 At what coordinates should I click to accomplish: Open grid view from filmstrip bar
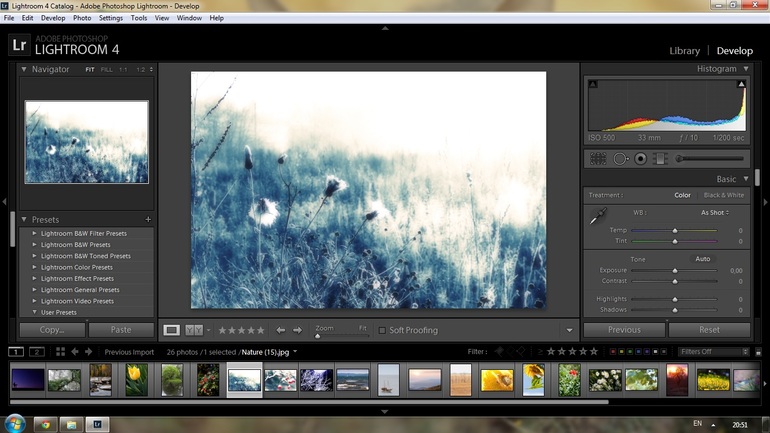coord(60,352)
